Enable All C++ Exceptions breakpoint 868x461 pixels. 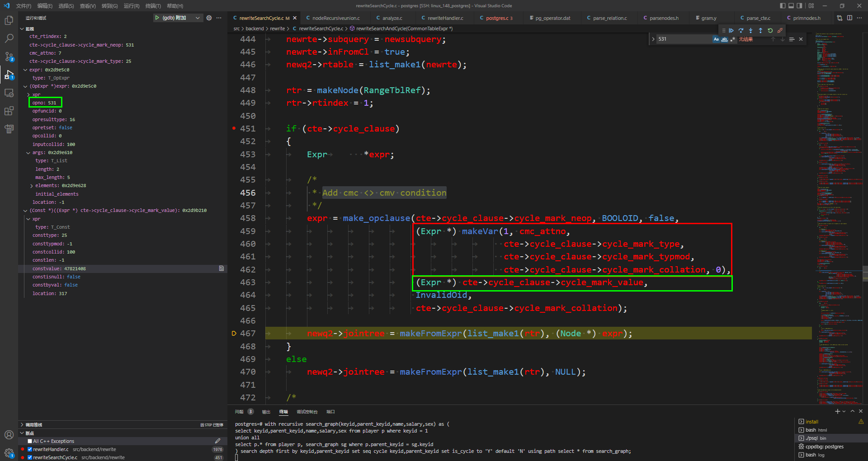tap(30, 441)
